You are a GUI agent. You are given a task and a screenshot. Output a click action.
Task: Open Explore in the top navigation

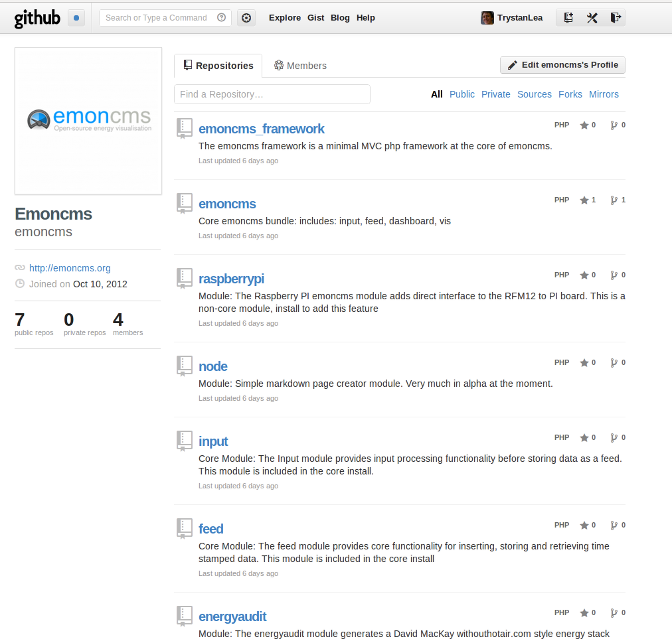[285, 18]
